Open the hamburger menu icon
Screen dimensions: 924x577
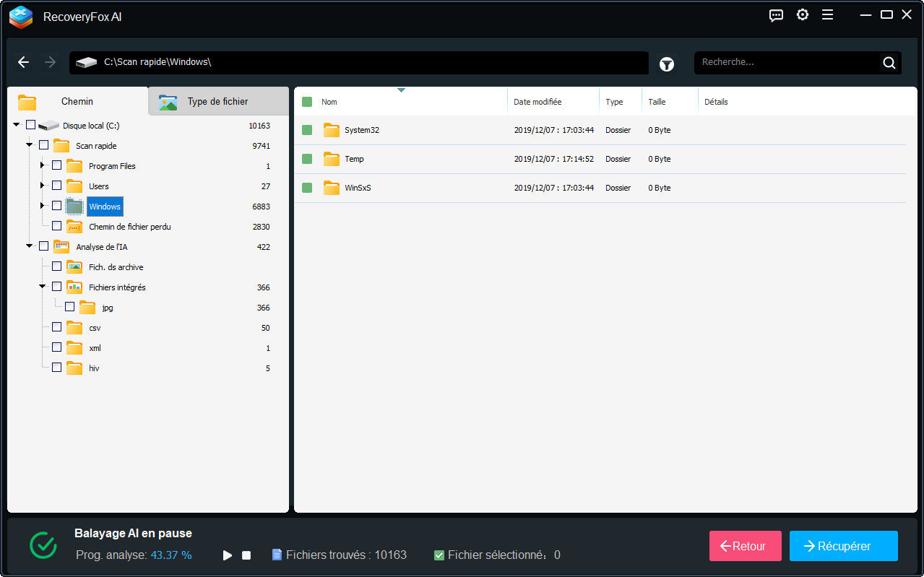click(827, 14)
